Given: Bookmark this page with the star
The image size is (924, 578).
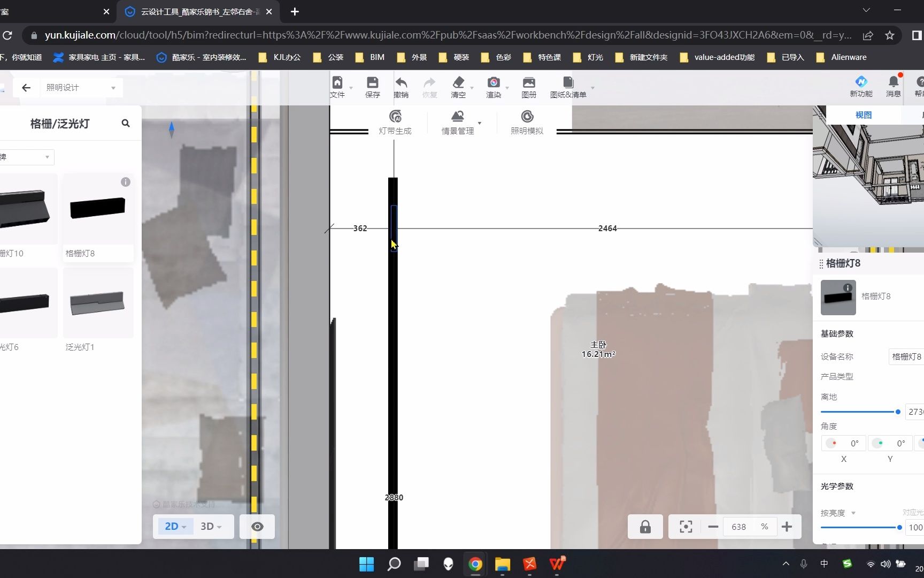Looking at the screenshot, I should tap(890, 35).
